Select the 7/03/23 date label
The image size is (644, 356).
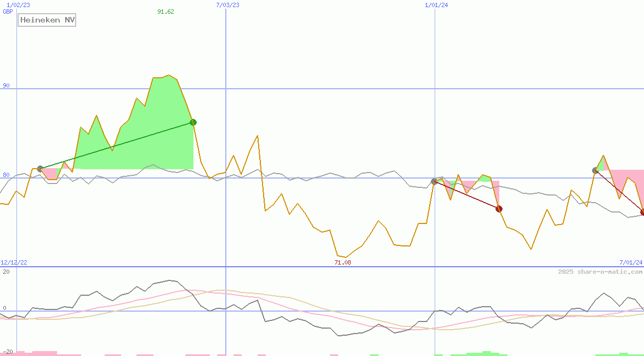227,5
